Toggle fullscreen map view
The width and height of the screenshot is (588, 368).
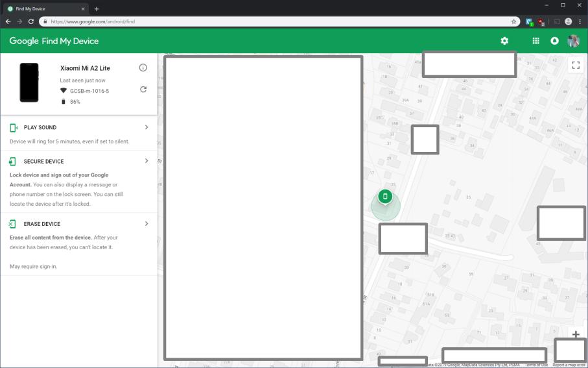576,65
